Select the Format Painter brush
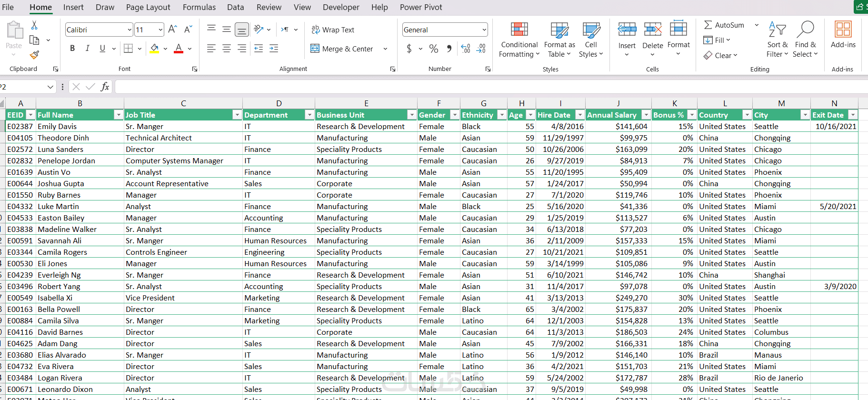This screenshot has height=400, width=868. coord(34,55)
